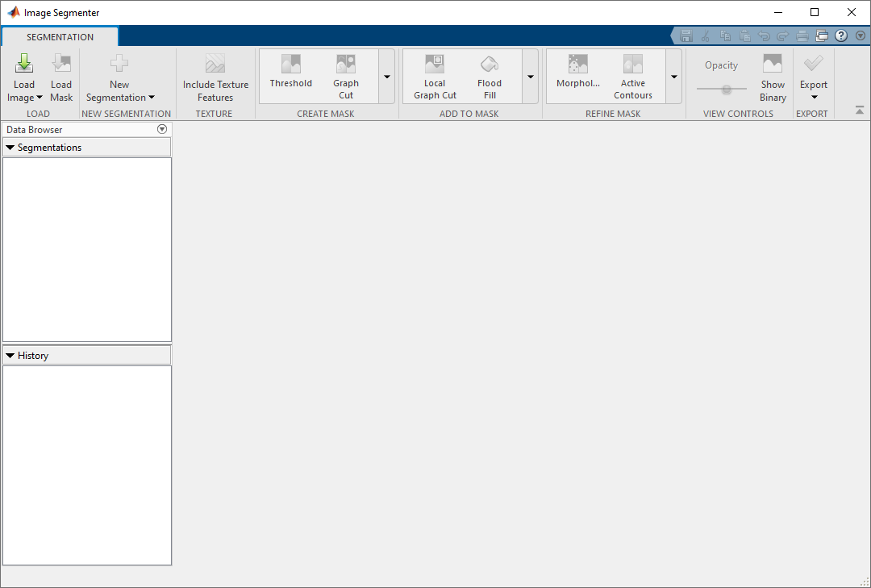Expand the Add to Mask gallery arrow
Image resolution: width=871 pixels, height=588 pixels.
pyautogui.click(x=531, y=77)
